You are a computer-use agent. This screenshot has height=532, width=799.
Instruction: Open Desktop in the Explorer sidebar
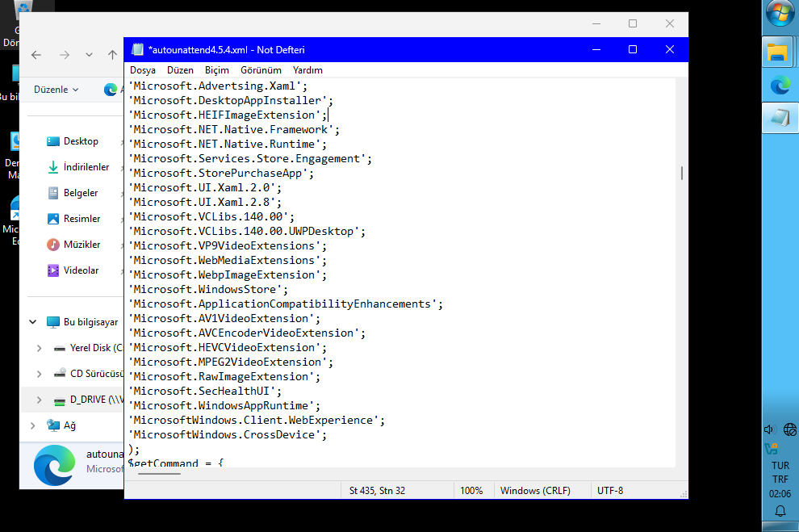coord(81,141)
